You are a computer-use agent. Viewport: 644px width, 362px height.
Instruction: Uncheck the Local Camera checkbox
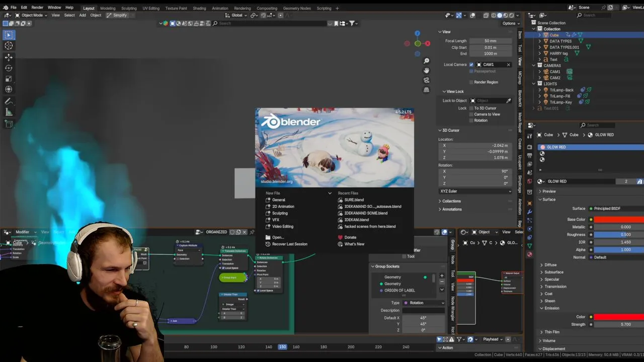pos(471,64)
